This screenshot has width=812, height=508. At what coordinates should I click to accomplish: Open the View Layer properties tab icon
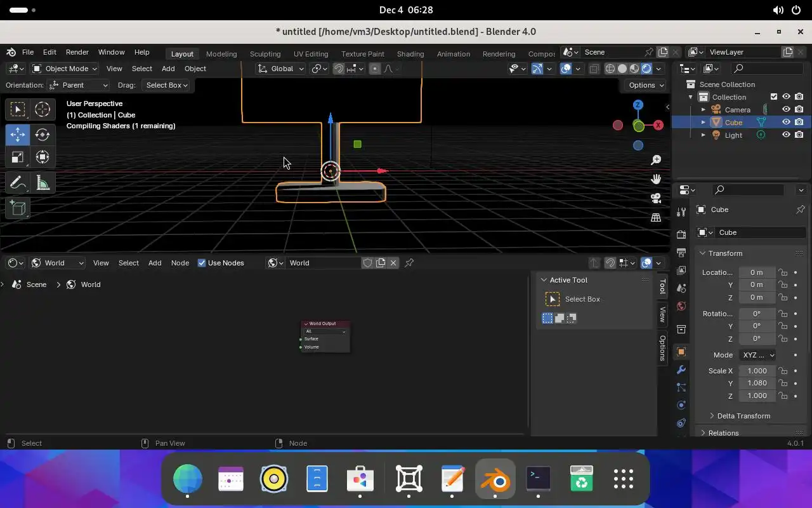[681, 270]
